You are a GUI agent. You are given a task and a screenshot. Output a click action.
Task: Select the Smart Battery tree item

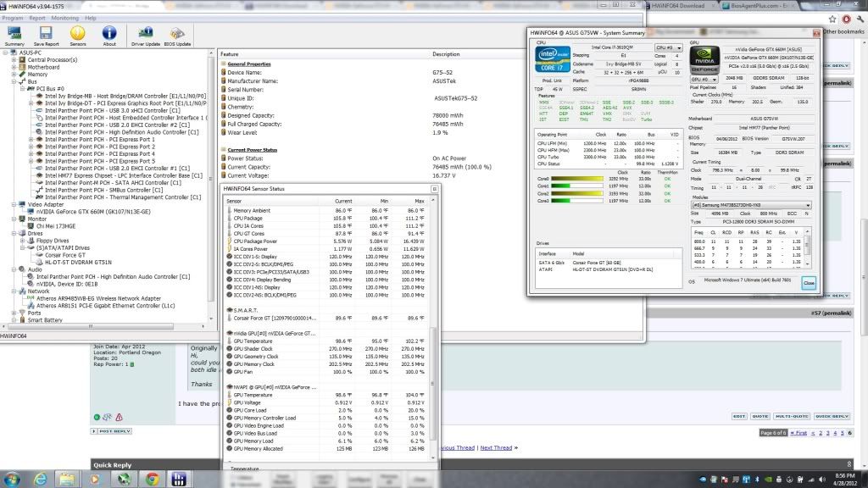45,320
